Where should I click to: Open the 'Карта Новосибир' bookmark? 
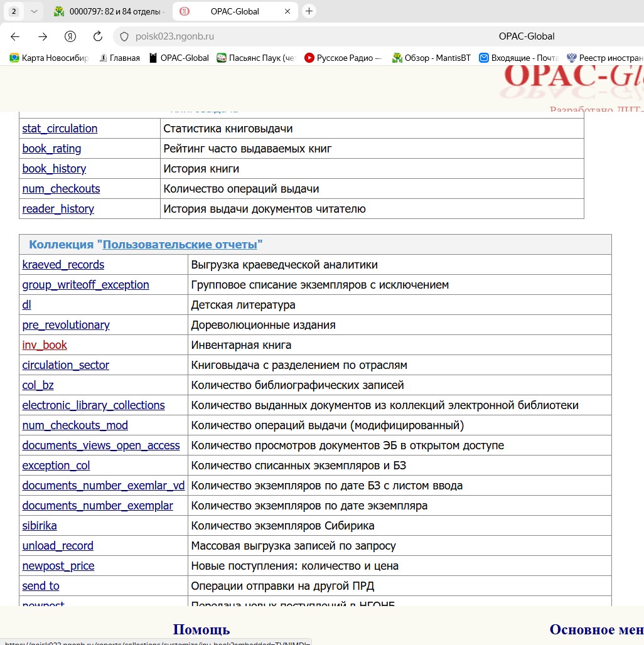pos(50,58)
